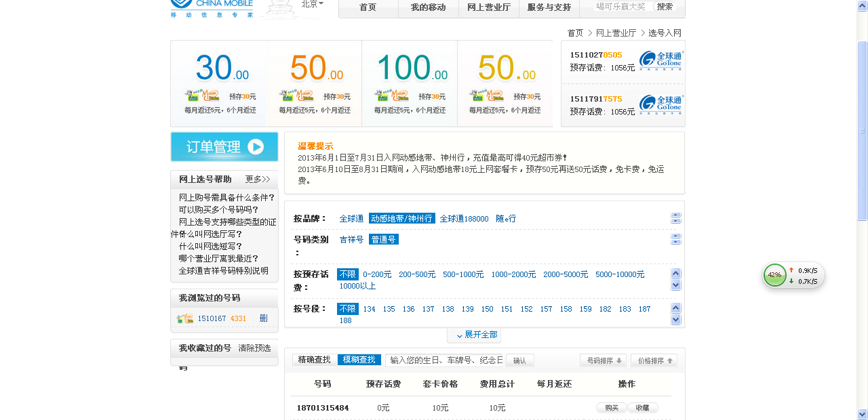Viewport: 868px width, 420px height.
Task: Open help item 可以购买多个号码吗?
Action: coord(218,210)
